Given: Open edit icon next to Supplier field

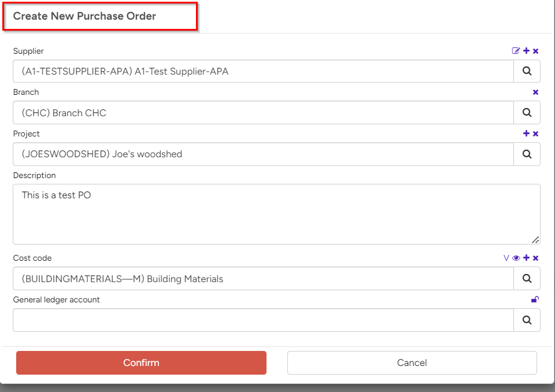Looking at the screenshot, I should (x=516, y=51).
